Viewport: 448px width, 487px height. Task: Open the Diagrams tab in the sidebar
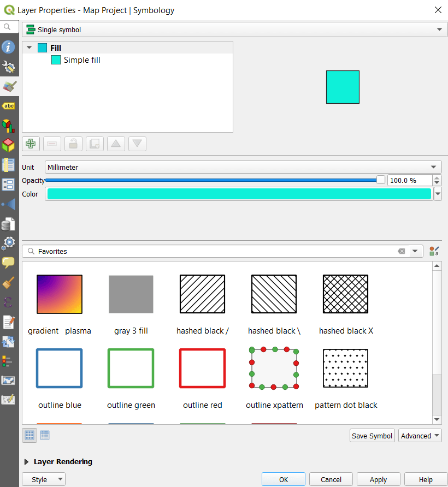point(8,126)
